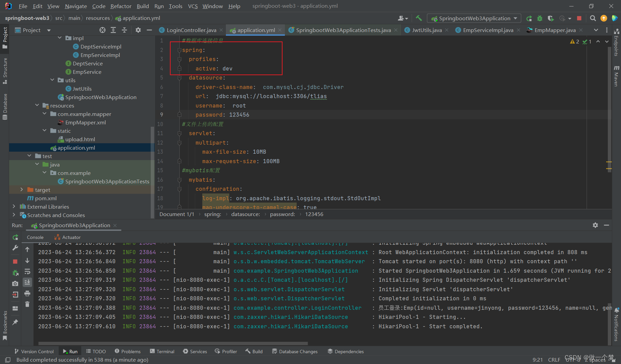
Task: Open Database side panel
Action: [x=5, y=107]
